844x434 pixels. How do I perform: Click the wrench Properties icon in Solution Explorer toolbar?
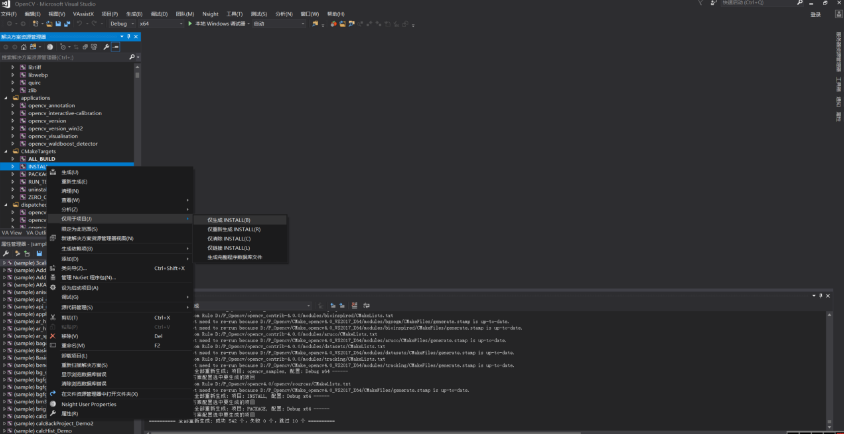tap(107, 47)
